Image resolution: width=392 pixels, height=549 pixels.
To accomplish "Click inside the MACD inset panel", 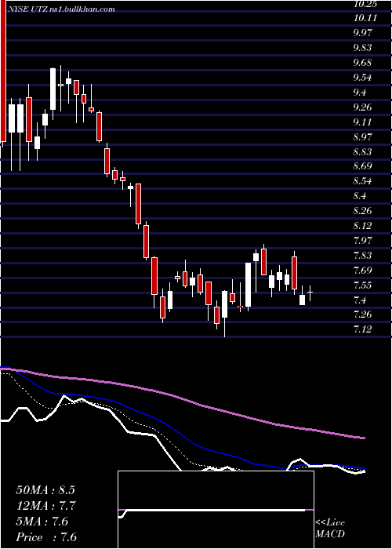I will click(216, 510).
